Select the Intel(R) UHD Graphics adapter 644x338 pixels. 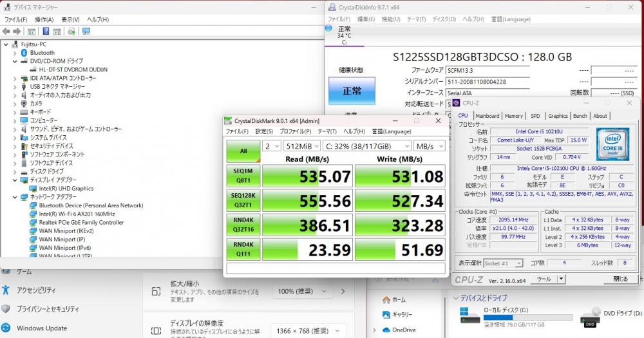(x=66, y=189)
